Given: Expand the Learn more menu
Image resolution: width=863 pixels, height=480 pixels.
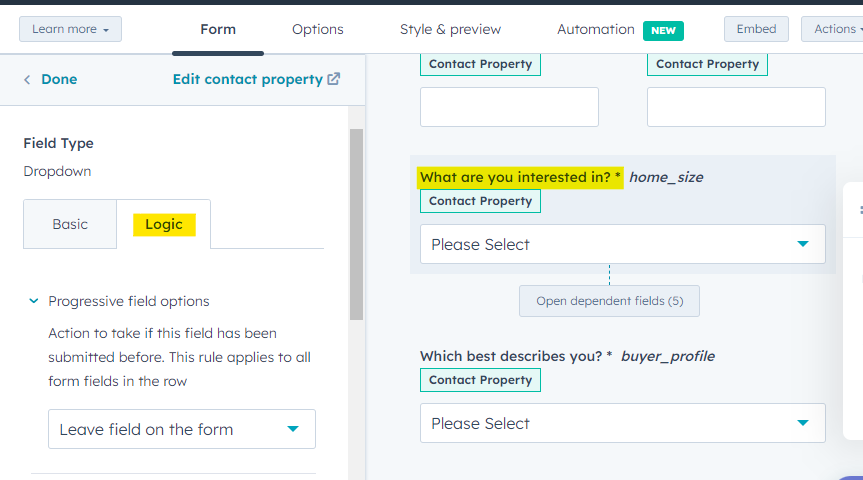Looking at the screenshot, I should tap(70, 29).
